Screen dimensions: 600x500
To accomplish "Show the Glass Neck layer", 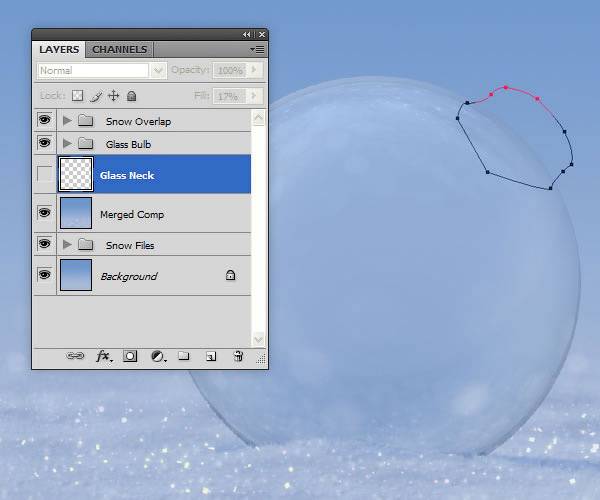I will 44,174.
